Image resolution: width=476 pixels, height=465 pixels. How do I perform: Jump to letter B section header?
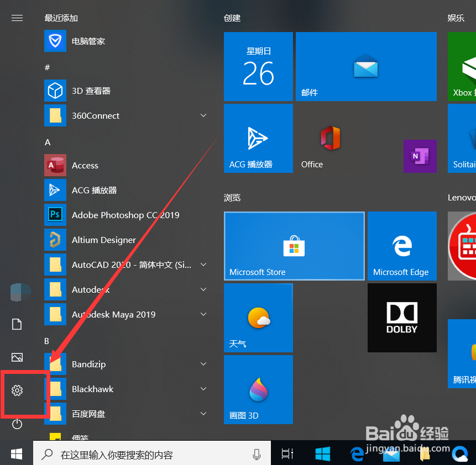tap(47, 341)
